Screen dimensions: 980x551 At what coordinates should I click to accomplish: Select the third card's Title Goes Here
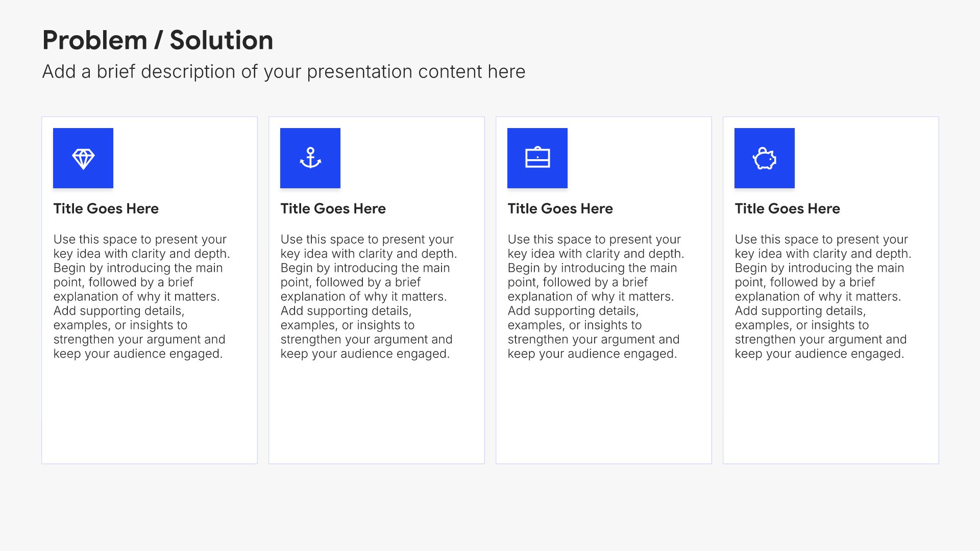(x=560, y=209)
